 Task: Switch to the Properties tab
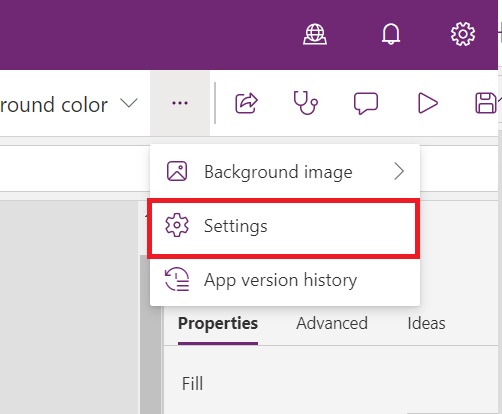[218, 323]
